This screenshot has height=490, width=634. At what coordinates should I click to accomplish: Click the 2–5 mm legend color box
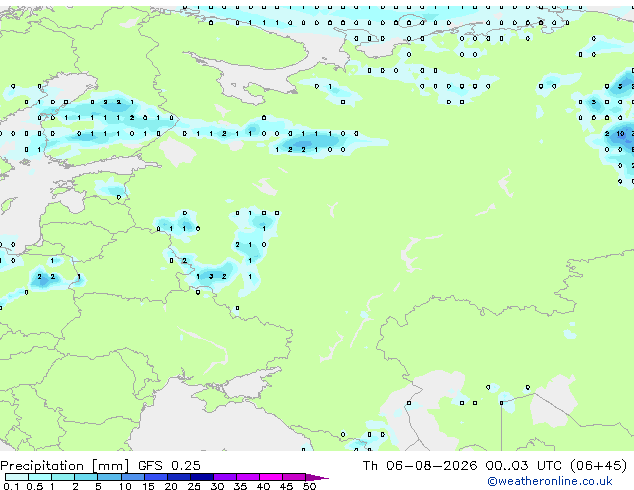point(86,477)
